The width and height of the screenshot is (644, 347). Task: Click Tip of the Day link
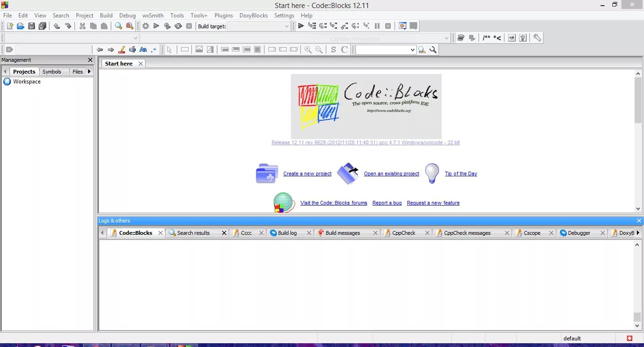pyautogui.click(x=461, y=173)
